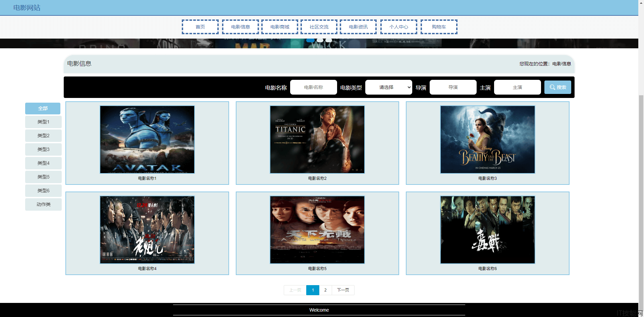Click the 电影名称6 caption
644x317 pixels.
(488, 269)
